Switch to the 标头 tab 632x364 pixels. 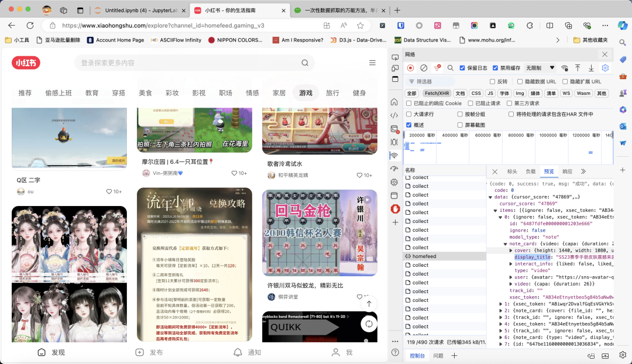(512, 171)
